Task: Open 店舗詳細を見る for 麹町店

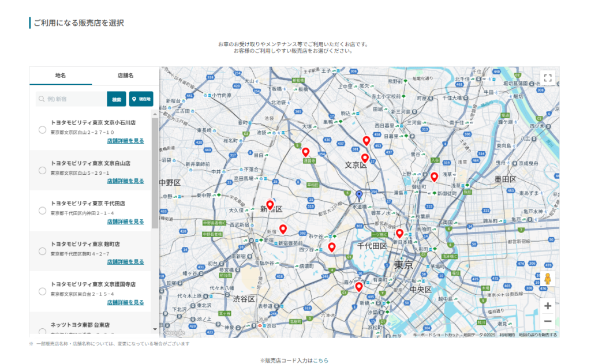Action: (125, 262)
